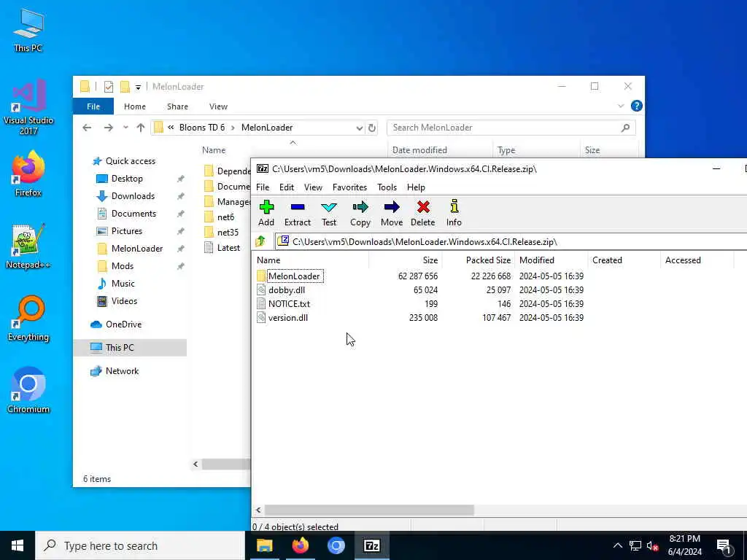Viewport: 747px width, 560px height.
Task: Open 7-Zip View menu
Action: pos(313,187)
